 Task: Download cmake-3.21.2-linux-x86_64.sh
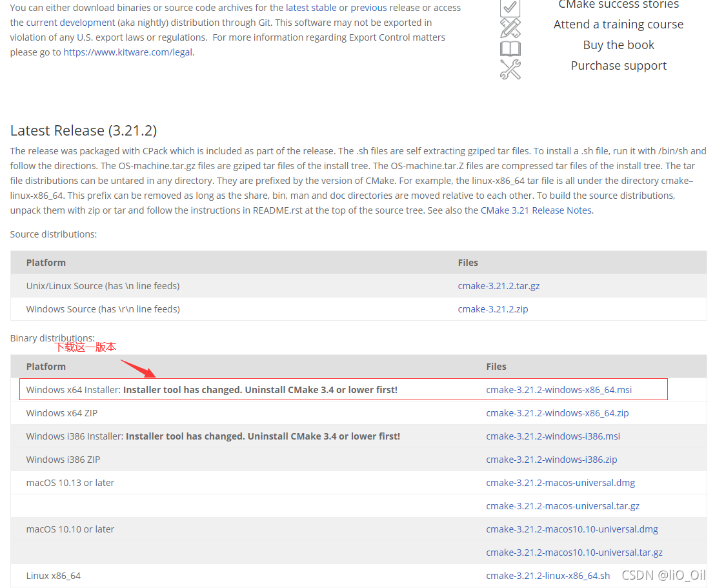coord(548,576)
